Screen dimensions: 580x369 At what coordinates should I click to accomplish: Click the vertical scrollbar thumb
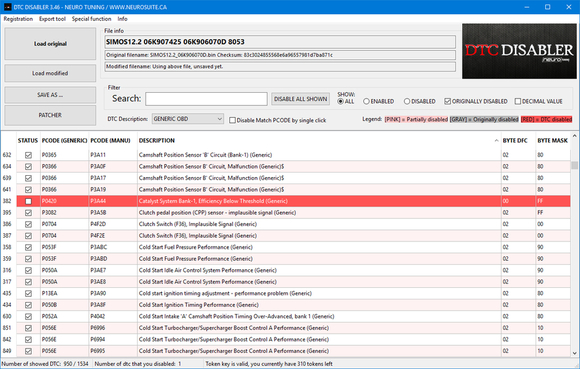tap(574, 165)
